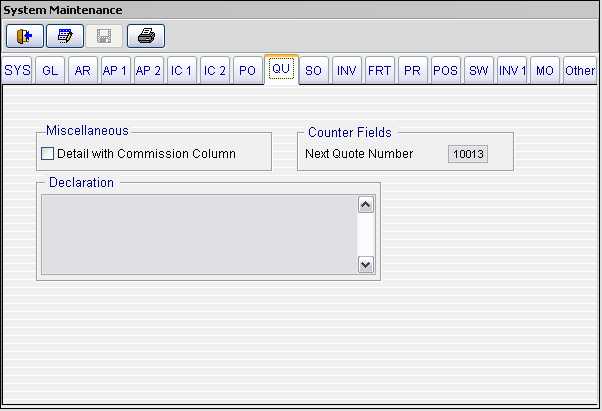Screen dimensions: 602x411
Task: Click the Next Quote Number field
Action: (468, 154)
